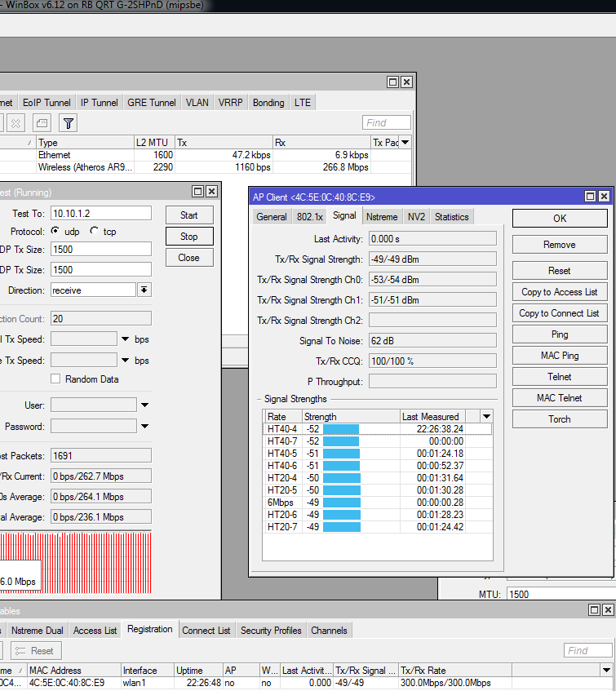The image size is (616, 691).
Task: Open the Signal Strengths table column dropdown
Action: click(x=486, y=416)
